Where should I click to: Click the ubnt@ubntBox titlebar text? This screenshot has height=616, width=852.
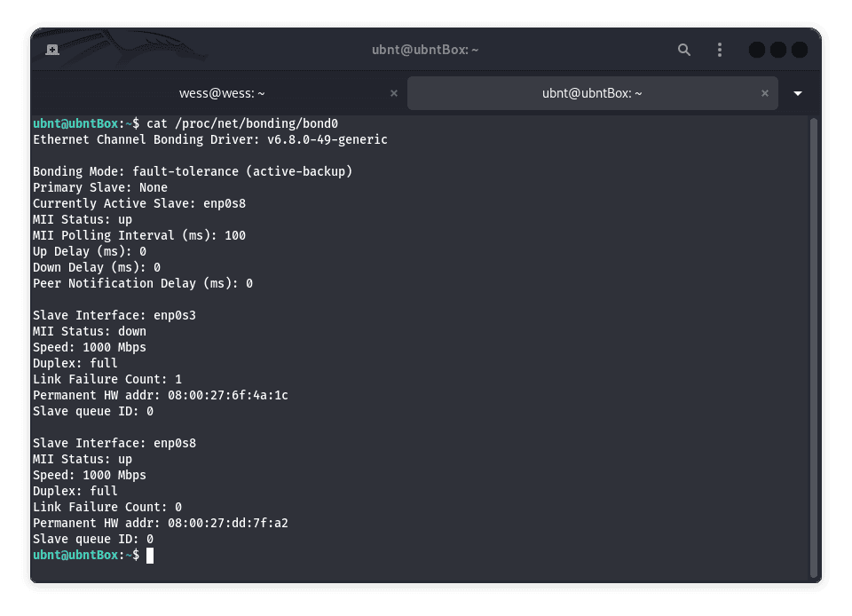point(425,50)
